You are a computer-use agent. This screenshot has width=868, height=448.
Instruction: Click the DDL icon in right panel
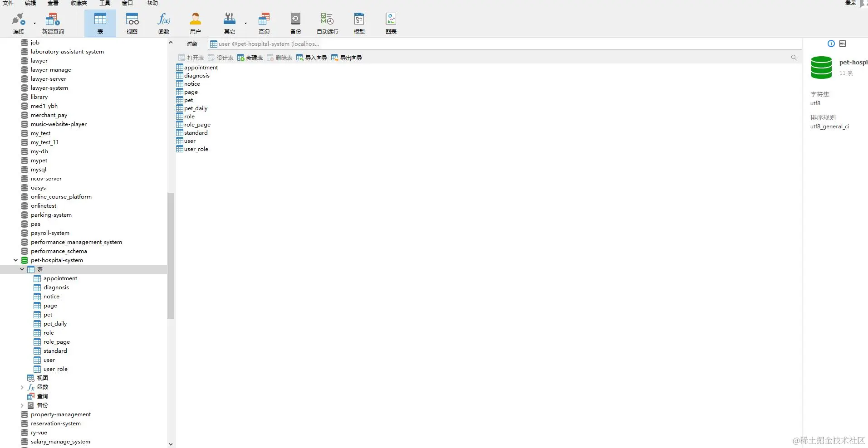pyautogui.click(x=843, y=44)
